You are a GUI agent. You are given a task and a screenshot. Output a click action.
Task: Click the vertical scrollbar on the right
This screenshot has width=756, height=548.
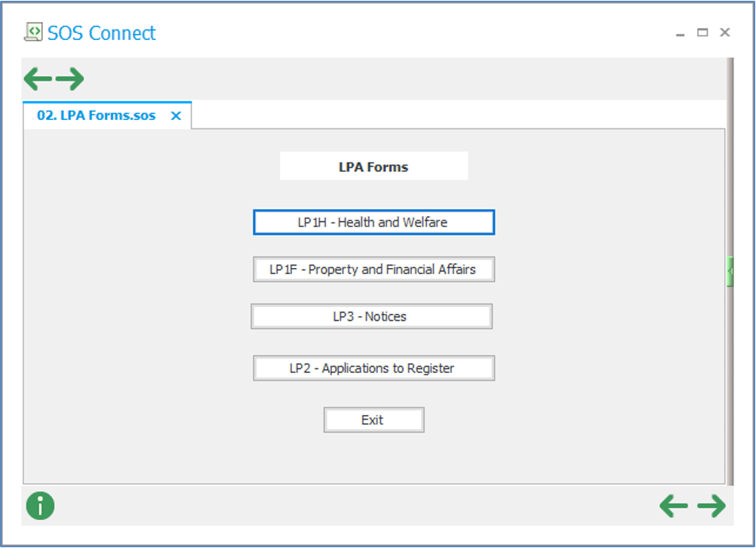[x=730, y=377]
